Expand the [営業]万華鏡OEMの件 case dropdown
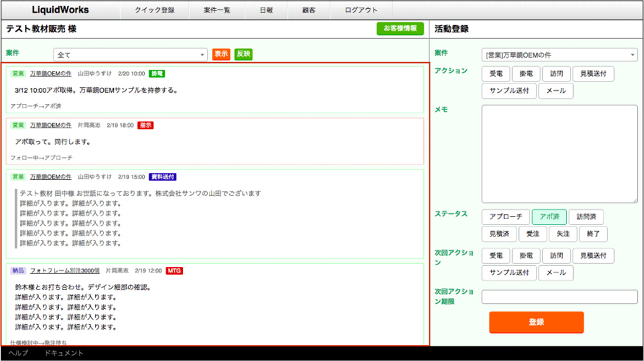The image size is (644, 361). 559,55
